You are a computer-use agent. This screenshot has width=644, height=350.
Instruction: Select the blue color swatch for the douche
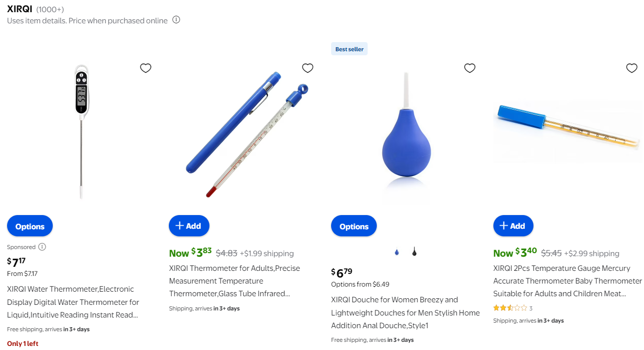[397, 252]
